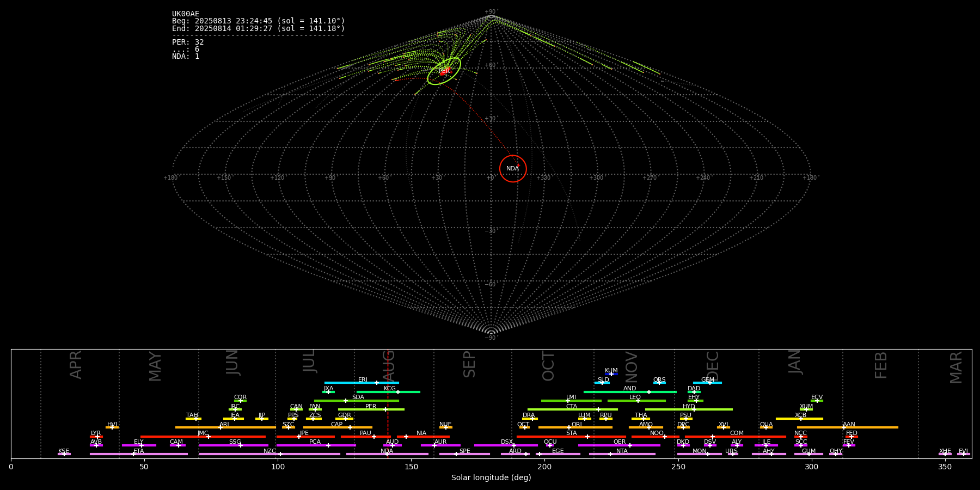Click the AND green shower bar

(x=630, y=392)
